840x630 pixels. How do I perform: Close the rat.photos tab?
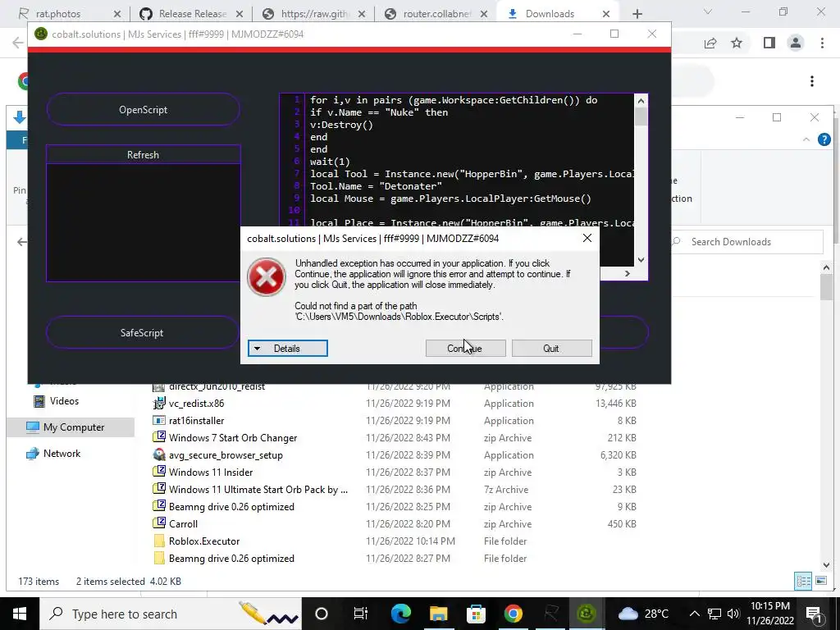point(117,14)
